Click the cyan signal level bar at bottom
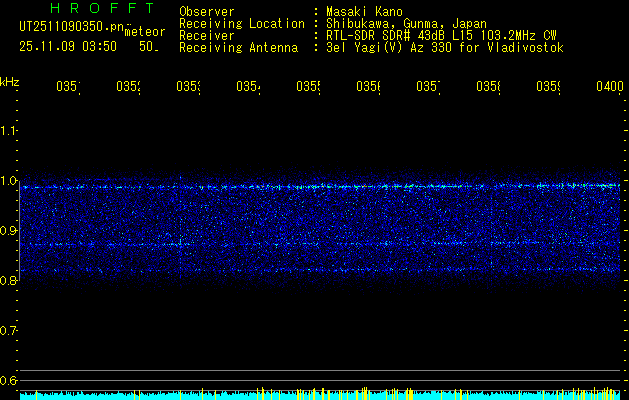The width and height of the screenshot is (629, 400). coord(320,396)
